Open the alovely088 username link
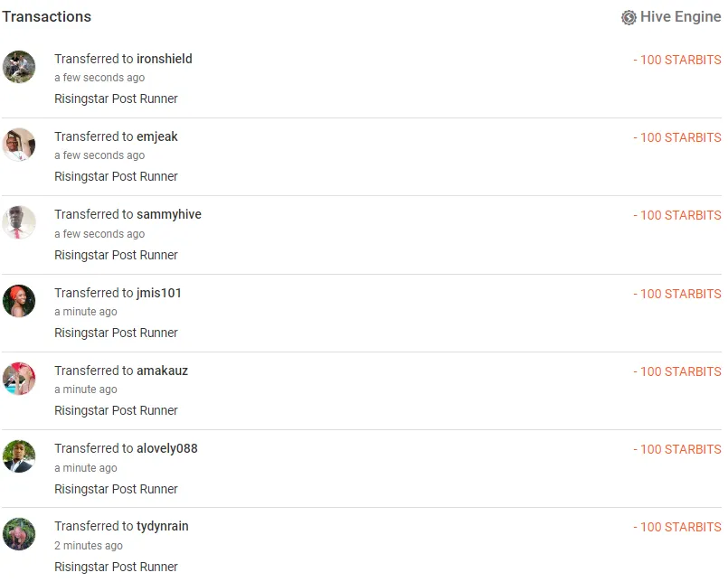728x582 pixels. [x=166, y=448]
